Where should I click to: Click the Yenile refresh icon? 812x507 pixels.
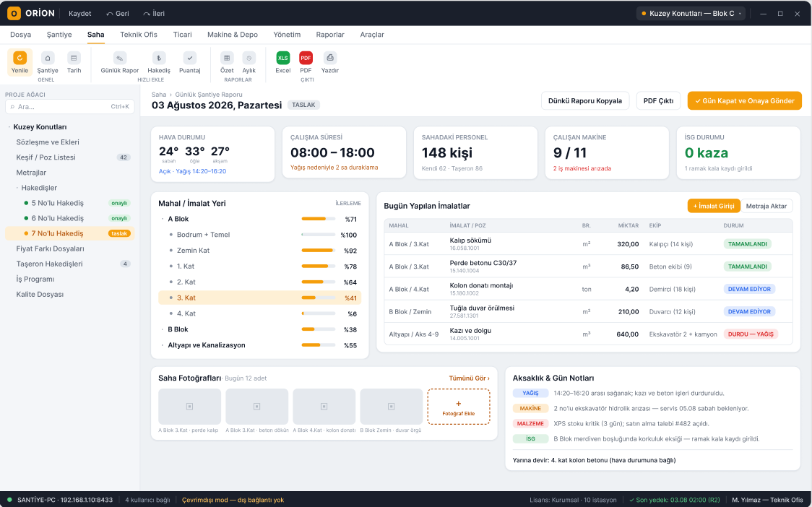point(20,58)
